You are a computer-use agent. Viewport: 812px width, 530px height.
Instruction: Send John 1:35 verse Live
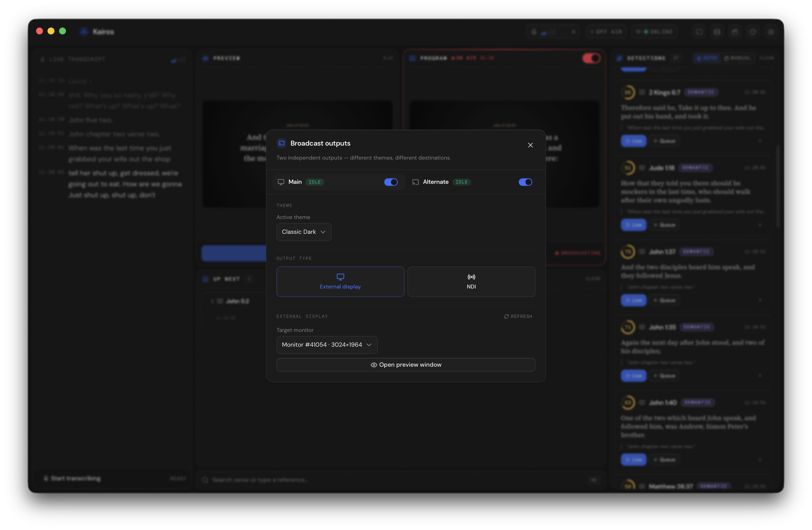[633, 376]
